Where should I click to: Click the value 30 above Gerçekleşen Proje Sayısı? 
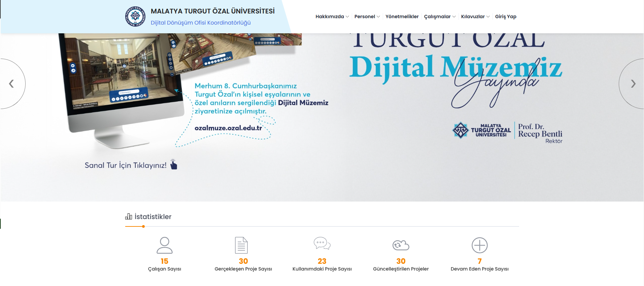coord(243,261)
